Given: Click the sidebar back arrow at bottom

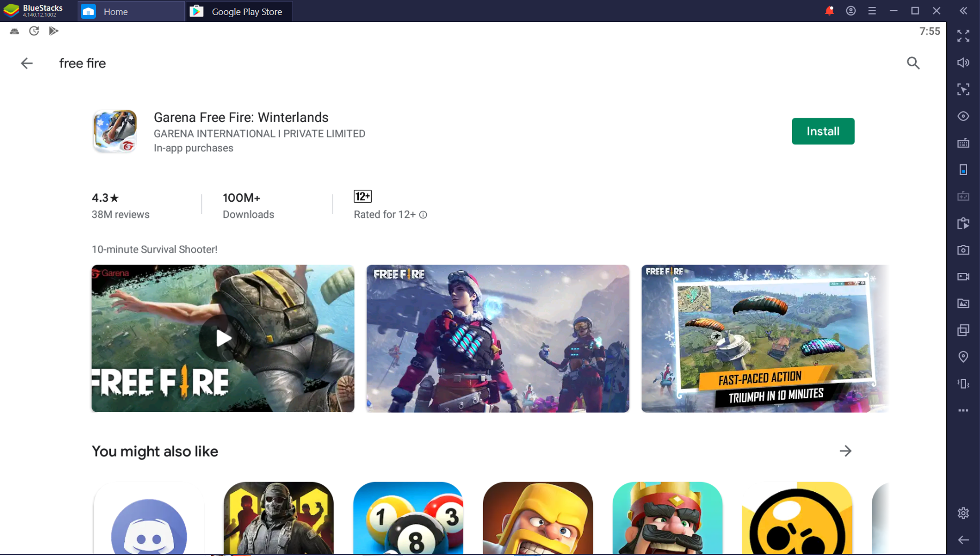Looking at the screenshot, I should pos(963,540).
